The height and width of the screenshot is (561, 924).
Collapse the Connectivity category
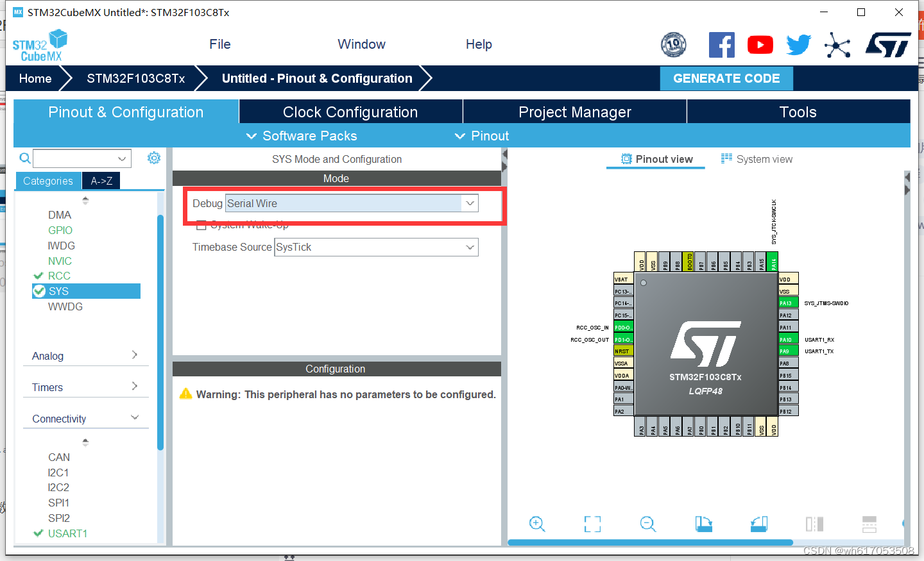point(85,419)
